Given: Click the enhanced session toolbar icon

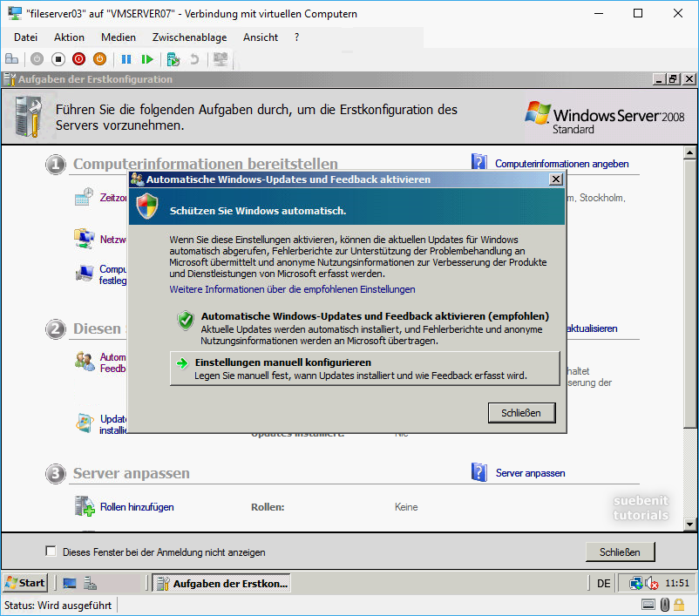Looking at the screenshot, I should 221,59.
